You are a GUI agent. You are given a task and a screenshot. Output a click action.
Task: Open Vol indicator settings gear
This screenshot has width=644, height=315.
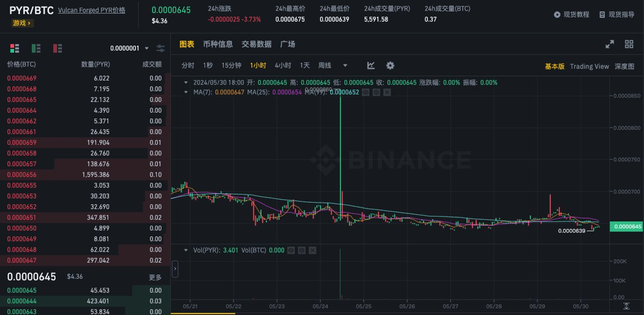click(x=302, y=250)
